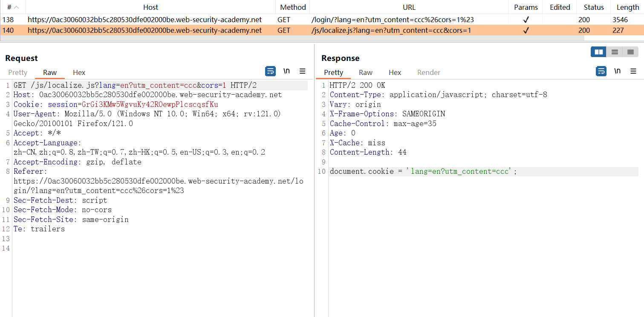Click the Host header line in Request

tap(148, 95)
